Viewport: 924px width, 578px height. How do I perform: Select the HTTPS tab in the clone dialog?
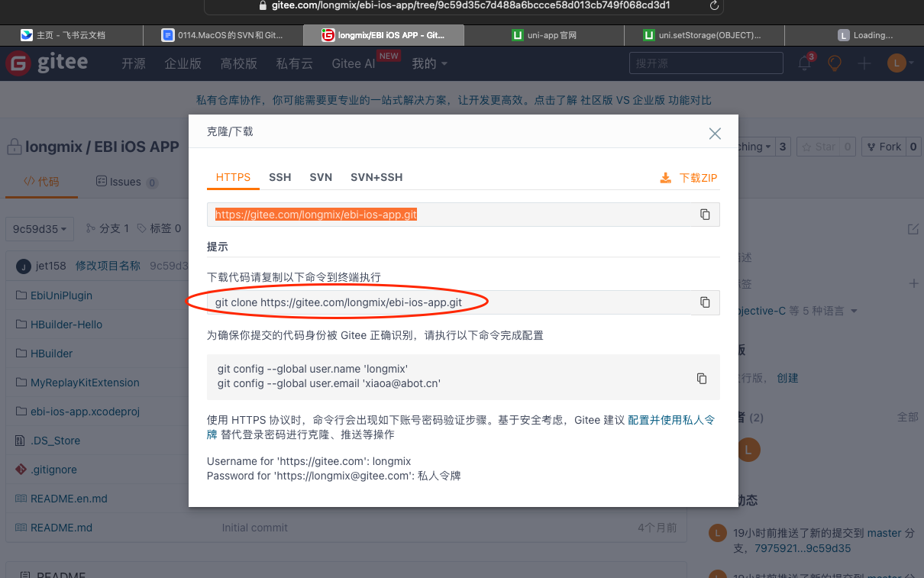pyautogui.click(x=233, y=177)
